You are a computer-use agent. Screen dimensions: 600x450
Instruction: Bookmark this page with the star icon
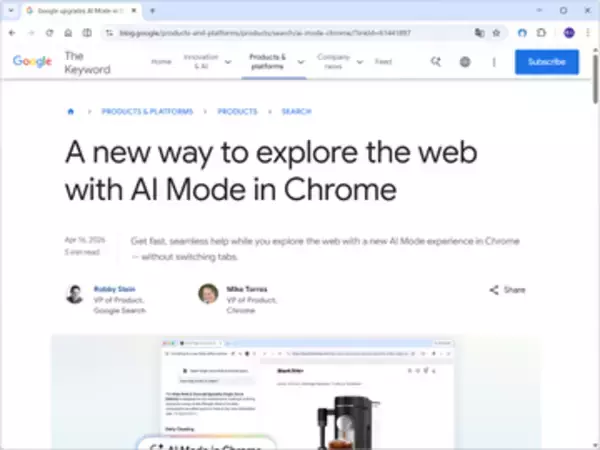496,33
